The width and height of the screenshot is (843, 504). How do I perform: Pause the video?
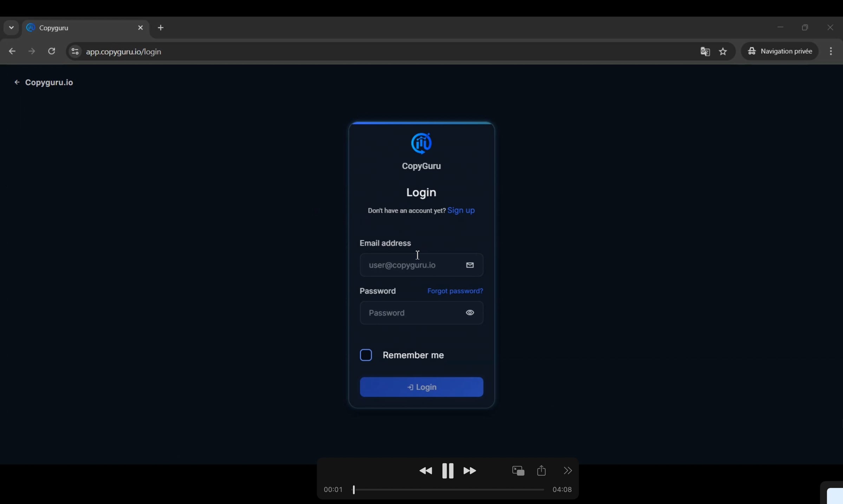tap(447, 471)
